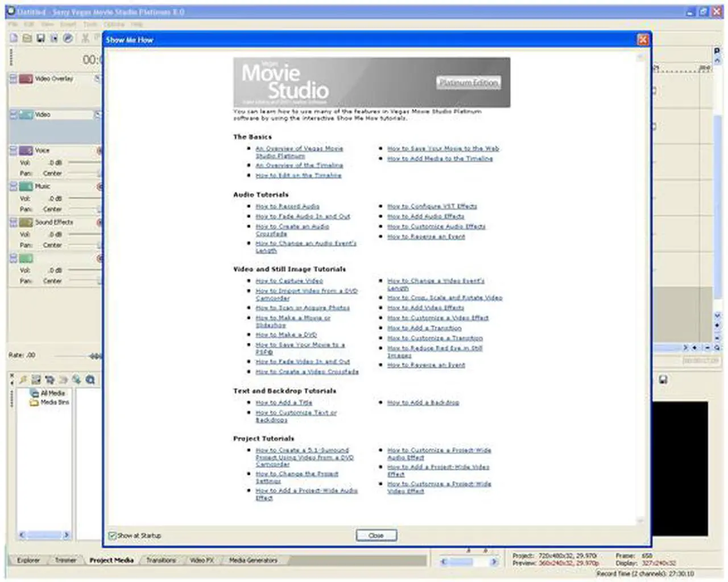Image resolution: width=728 pixels, height=582 pixels.
Task: Click the Show Me How scroll-down arrow
Action: 640,520
